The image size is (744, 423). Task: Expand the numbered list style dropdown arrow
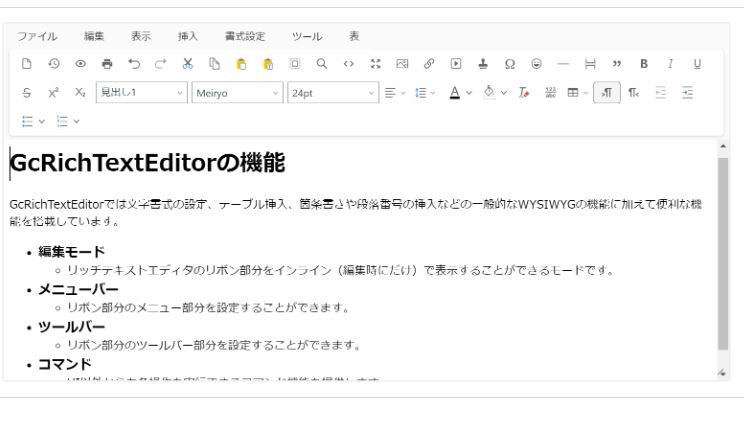[76, 122]
